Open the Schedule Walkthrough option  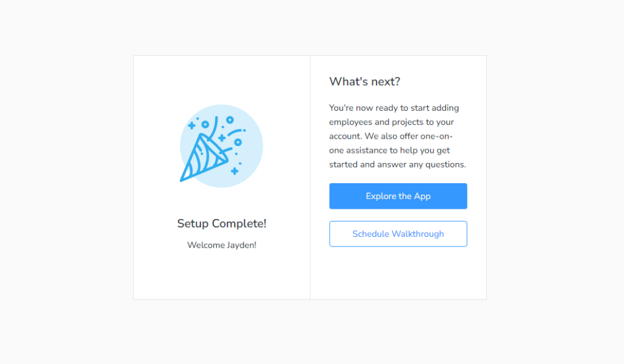398,234
